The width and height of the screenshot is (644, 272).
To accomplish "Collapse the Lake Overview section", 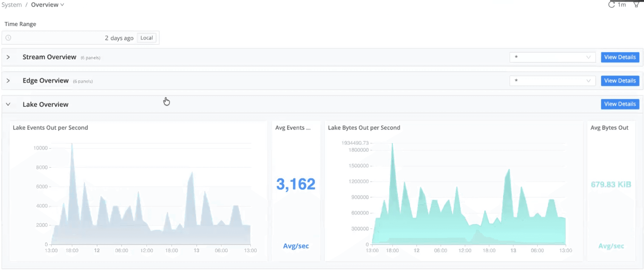I will pyautogui.click(x=9, y=104).
